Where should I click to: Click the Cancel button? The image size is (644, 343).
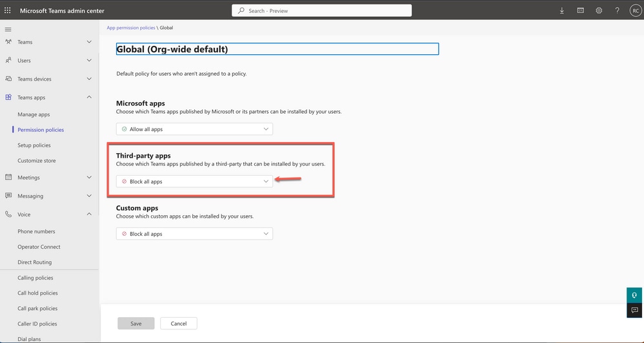pyautogui.click(x=179, y=323)
